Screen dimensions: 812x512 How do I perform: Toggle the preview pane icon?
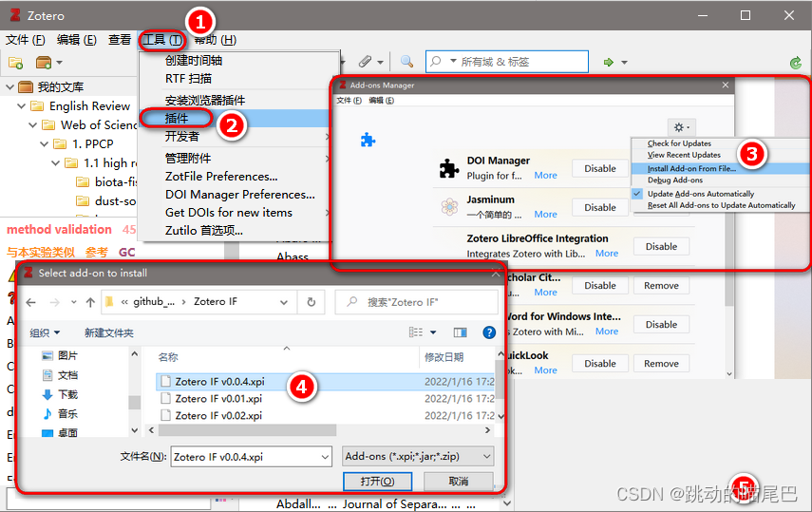(460, 332)
